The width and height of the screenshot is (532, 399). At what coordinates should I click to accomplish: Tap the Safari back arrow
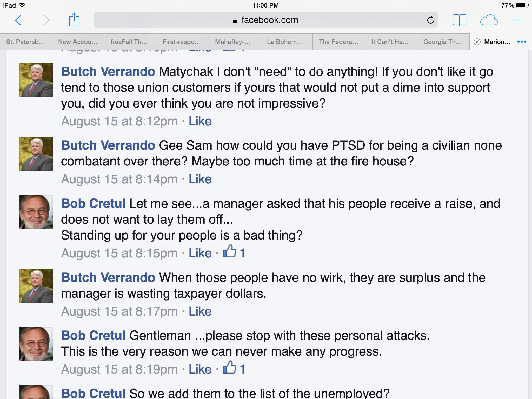[x=18, y=20]
